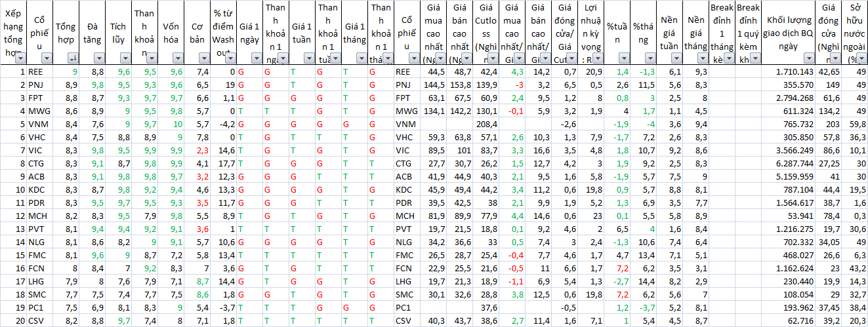
Task: Open the Giá đóng cửa/Giá Cut filter
Action: coord(571,59)
